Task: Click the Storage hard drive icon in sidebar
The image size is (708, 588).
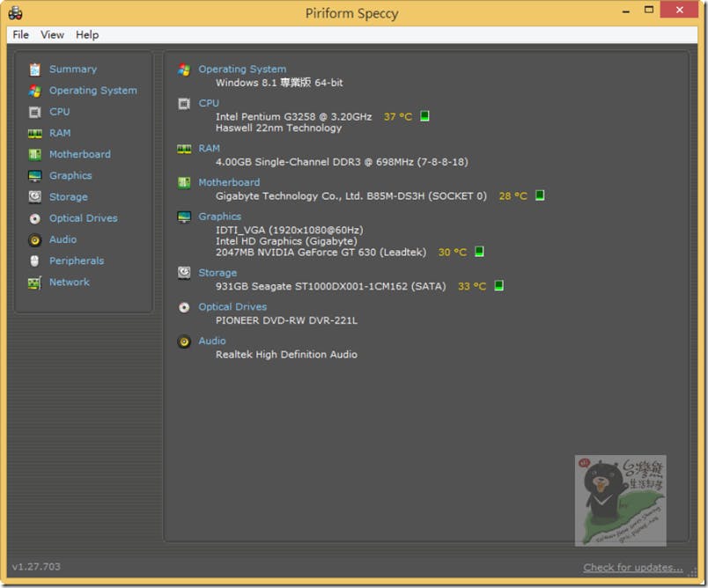Action: (x=34, y=197)
